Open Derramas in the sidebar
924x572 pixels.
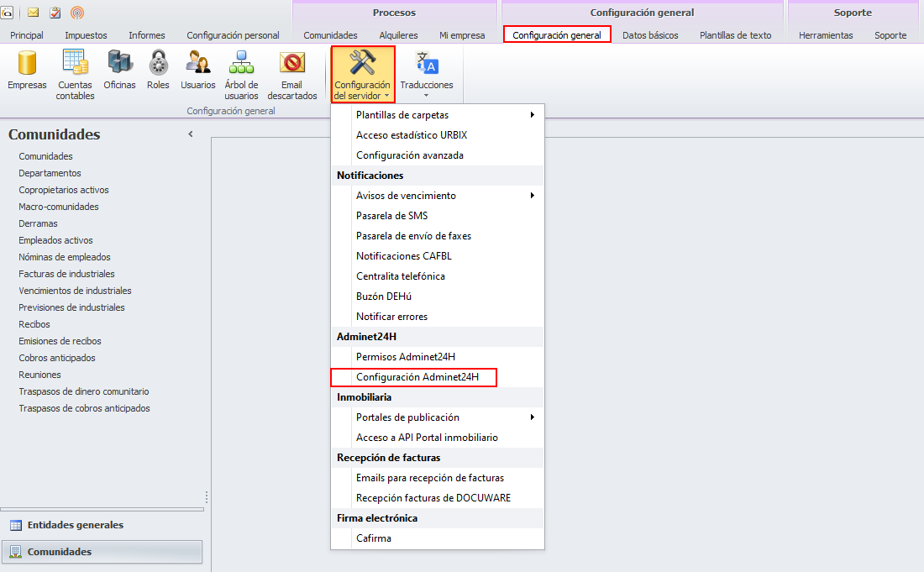(x=38, y=223)
